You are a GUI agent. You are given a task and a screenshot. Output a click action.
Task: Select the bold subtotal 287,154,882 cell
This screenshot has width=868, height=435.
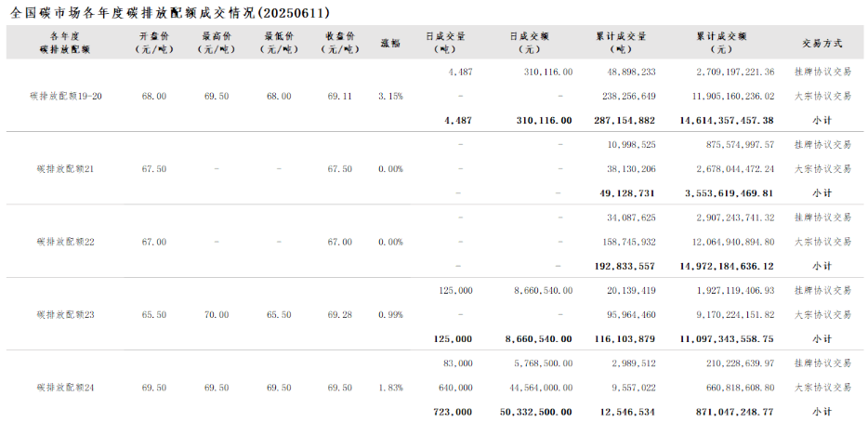621,120
